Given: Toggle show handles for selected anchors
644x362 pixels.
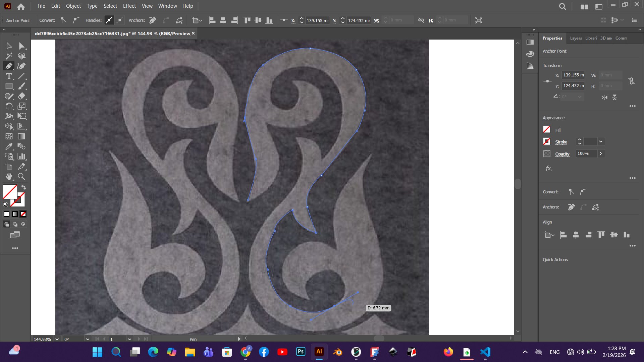Looking at the screenshot, I should pyautogui.click(x=109, y=20).
